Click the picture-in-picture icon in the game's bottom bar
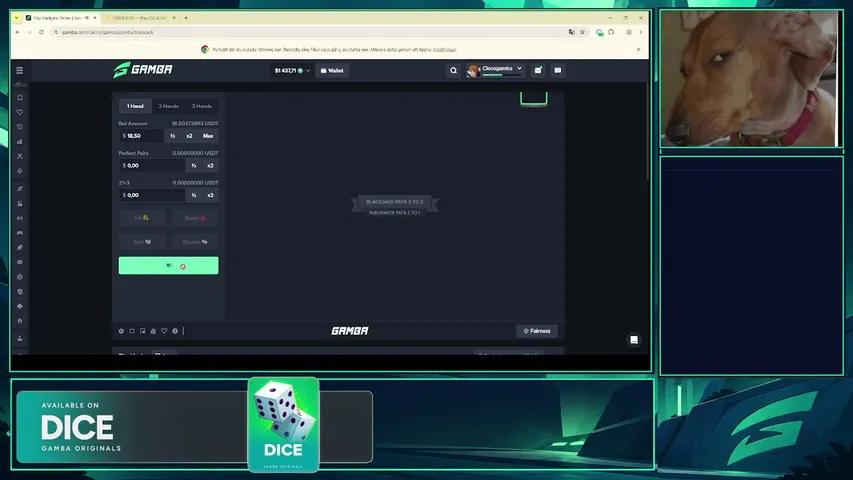This screenshot has width=853, height=480. click(143, 331)
